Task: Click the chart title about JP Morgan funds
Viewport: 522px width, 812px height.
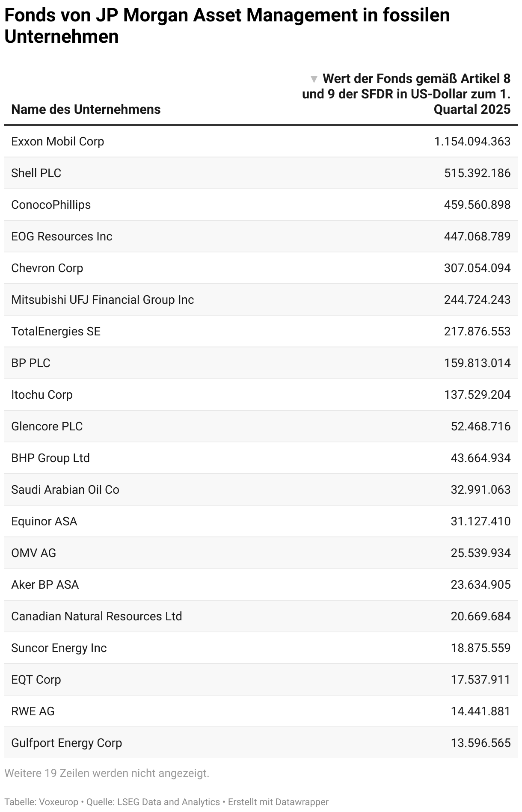Action: (x=227, y=26)
